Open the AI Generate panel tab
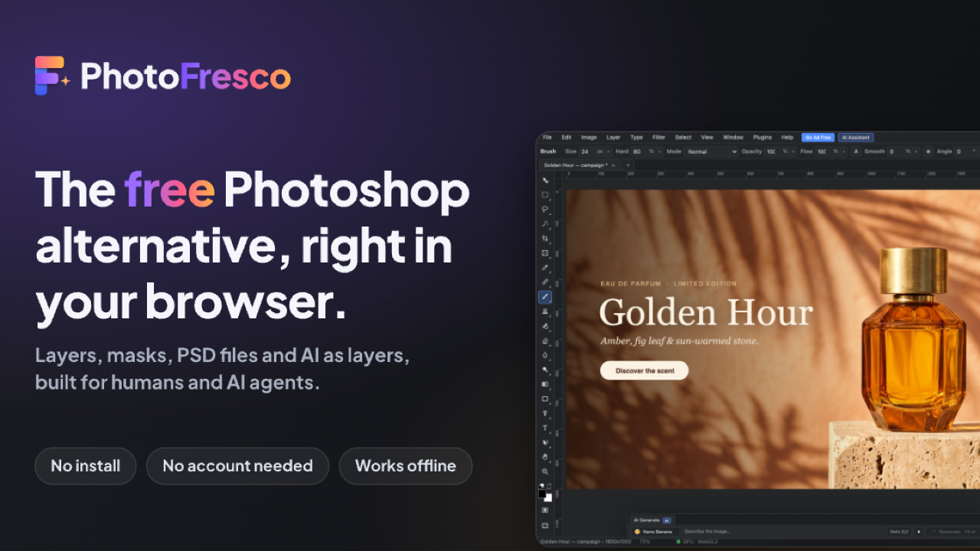Screen dimensions: 980x551 pyautogui.click(x=652, y=520)
